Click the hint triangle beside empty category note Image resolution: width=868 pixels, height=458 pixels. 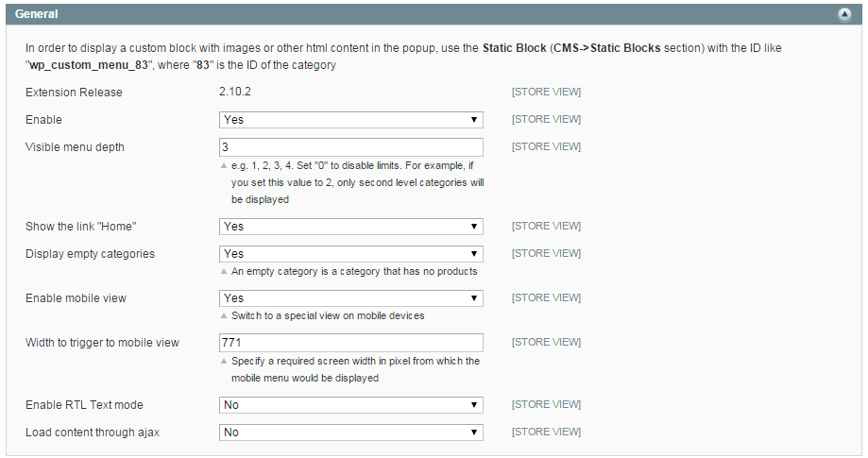coord(224,272)
